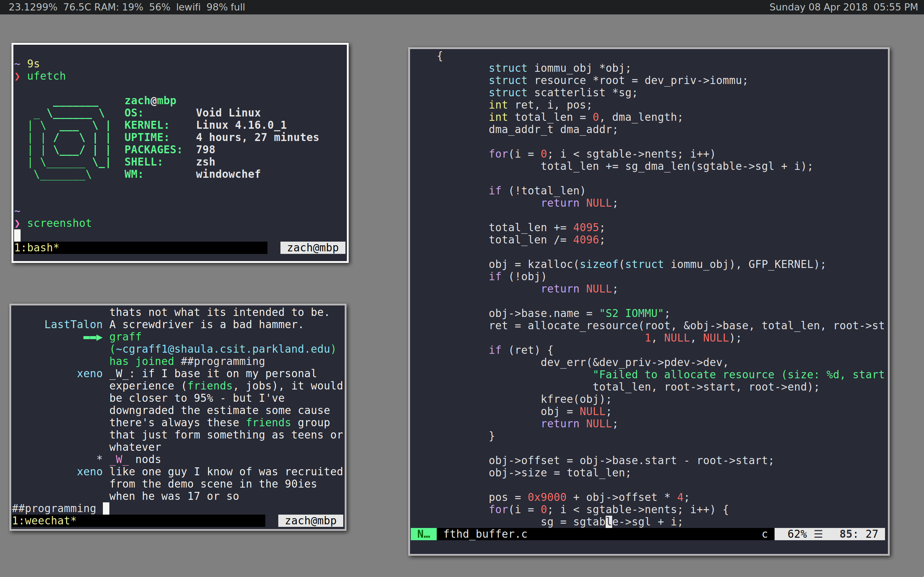Click the pink prompt arrow before ufetch
The height and width of the screenshot is (577, 924).
pos(18,76)
